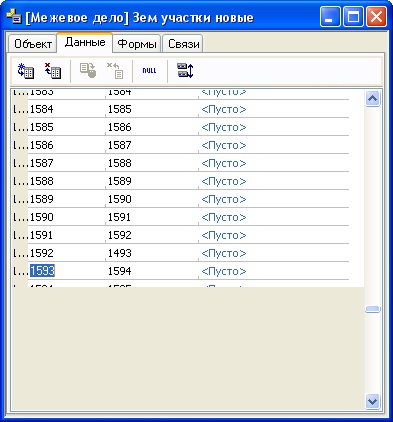This screenshot has height=422, width=393.
Task: Click <Пусто> in row 1588
Action: coord(224,181)
